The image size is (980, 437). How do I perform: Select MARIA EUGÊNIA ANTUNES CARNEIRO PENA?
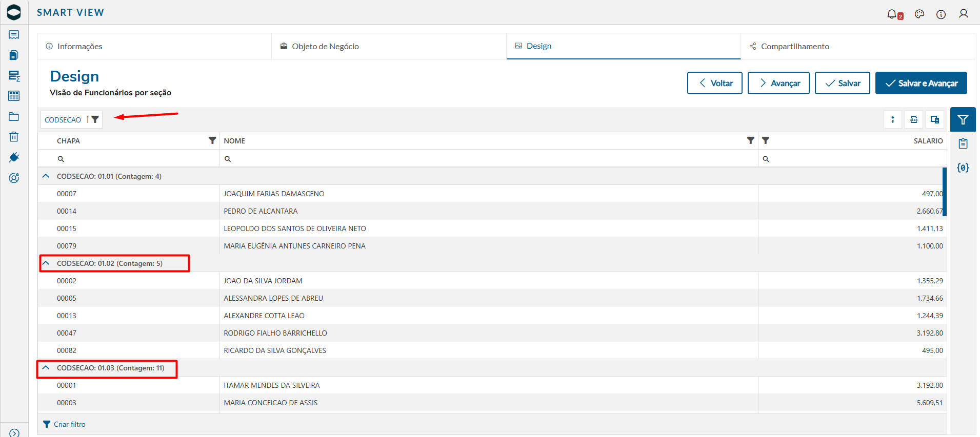pyautogui.click(x=492, y=246)
